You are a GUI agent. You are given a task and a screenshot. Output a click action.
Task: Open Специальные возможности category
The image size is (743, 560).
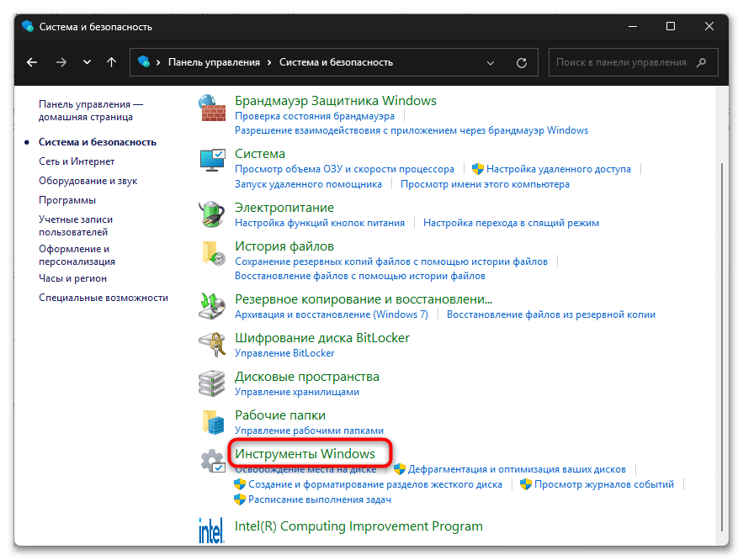[x=103, y=298]
